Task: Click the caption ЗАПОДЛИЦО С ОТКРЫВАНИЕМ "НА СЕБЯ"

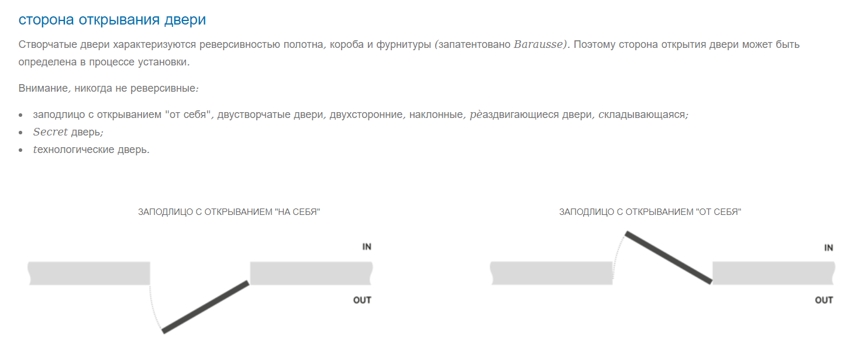Action: click(x=229, y=212)
